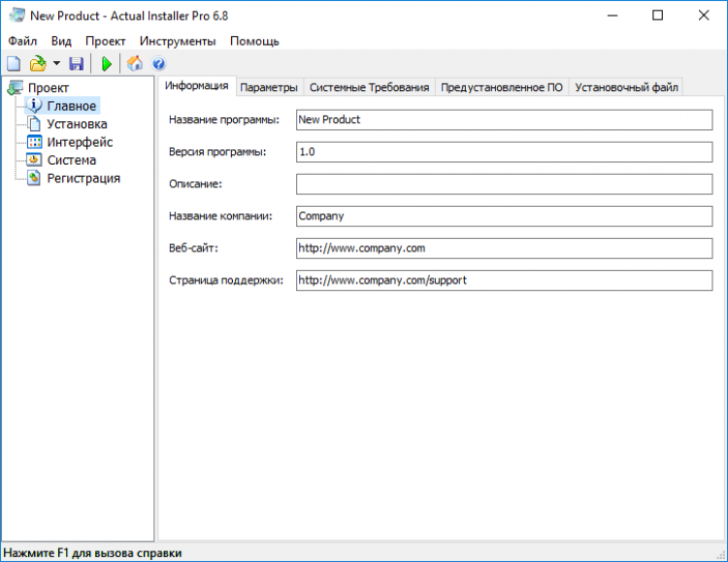Click the Название программы input field

coord(504,119)
